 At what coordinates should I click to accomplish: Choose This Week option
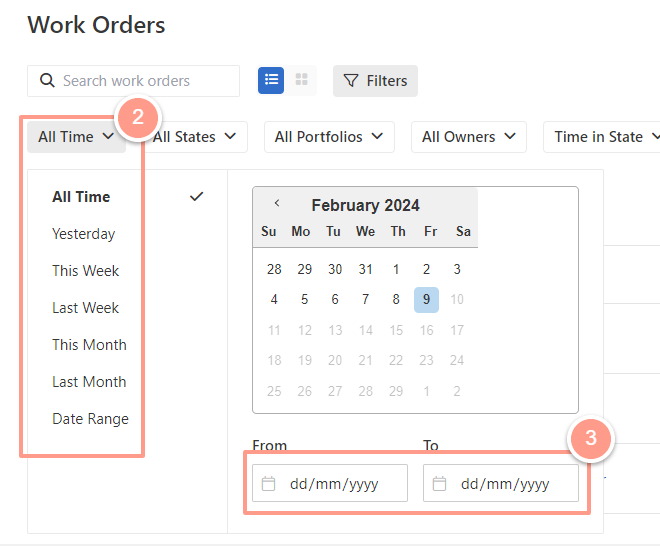pos(85,271)
